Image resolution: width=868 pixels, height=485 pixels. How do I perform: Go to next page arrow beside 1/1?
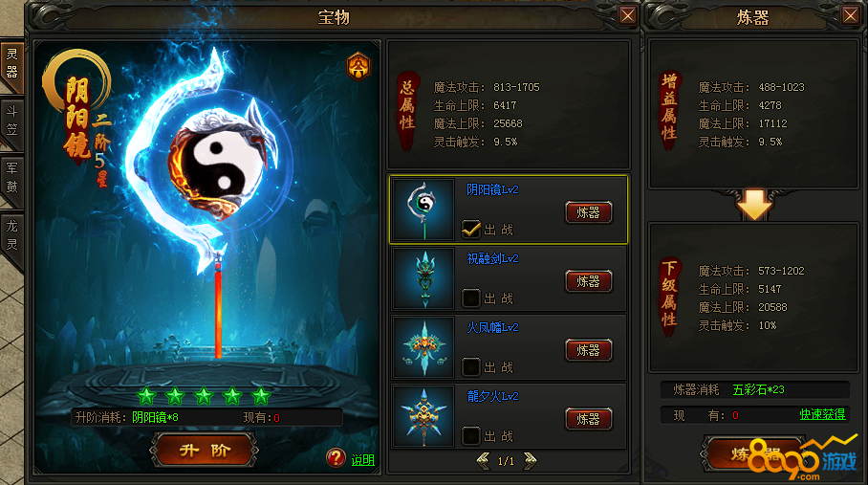530,461
